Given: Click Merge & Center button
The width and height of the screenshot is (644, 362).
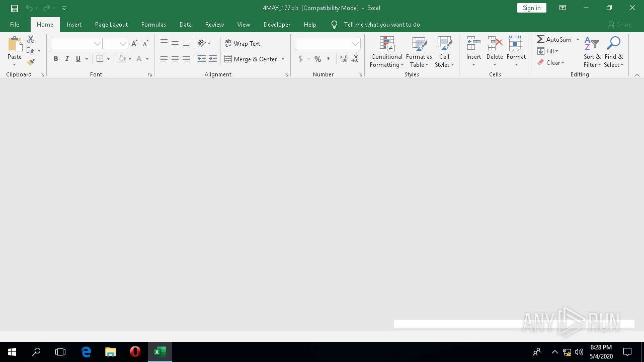Looking at the screenshot, I should click(x=251, y=59).
